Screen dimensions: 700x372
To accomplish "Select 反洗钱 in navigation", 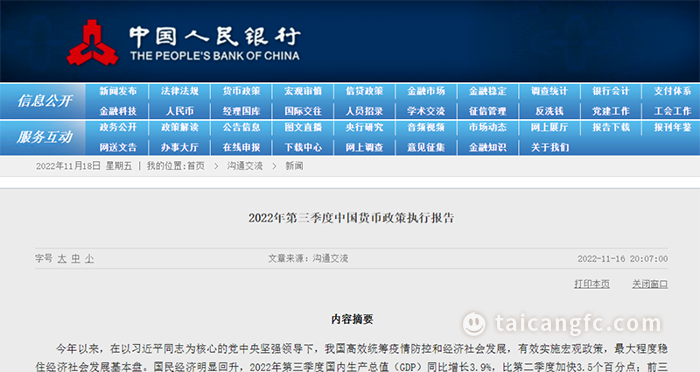I will tap(550, 111).
